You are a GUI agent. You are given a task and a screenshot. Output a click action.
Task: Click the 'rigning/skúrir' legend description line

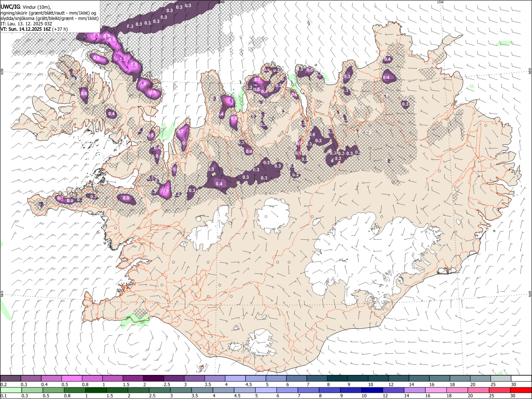coord(48,13)
